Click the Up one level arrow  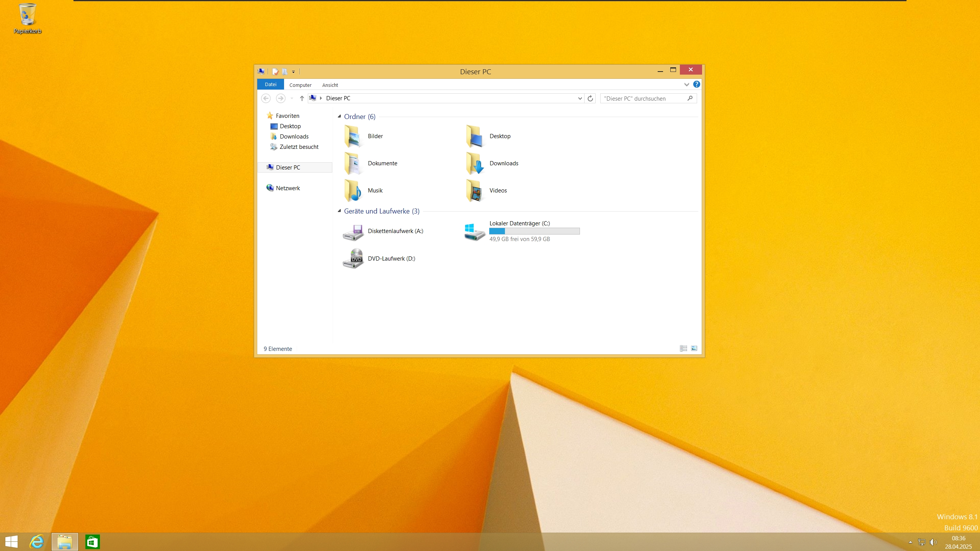point(302,98)
